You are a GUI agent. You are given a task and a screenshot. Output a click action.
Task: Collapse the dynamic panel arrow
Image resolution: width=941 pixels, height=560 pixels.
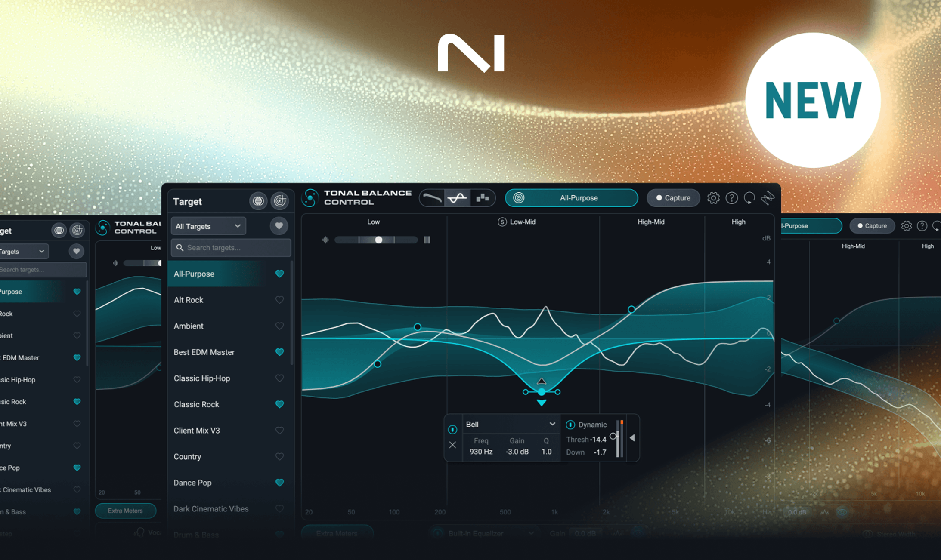point(632,438)
